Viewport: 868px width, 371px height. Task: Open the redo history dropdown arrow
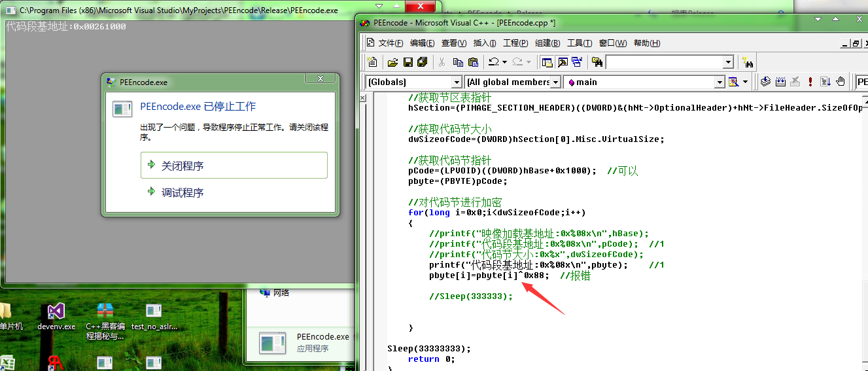(x=529, y=62)
